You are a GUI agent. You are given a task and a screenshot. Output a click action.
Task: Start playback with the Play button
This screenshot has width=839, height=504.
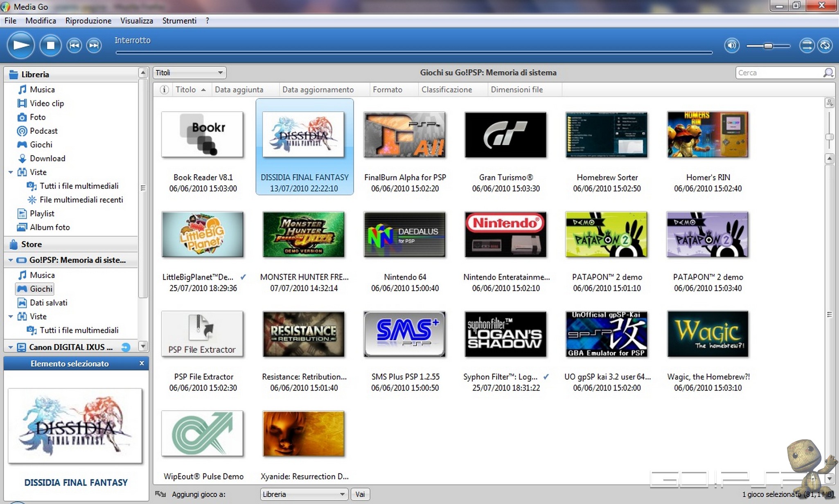pos(20,45)
